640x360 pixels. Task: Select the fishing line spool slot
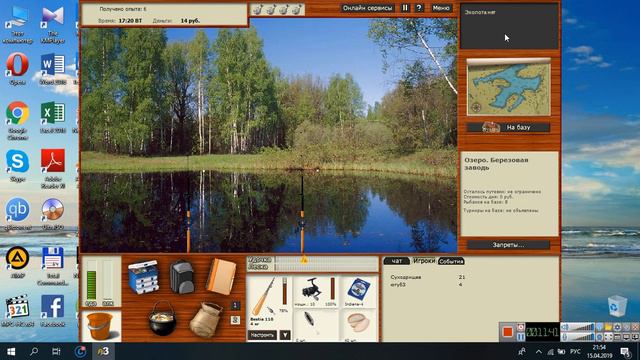(x=358, y=291)
